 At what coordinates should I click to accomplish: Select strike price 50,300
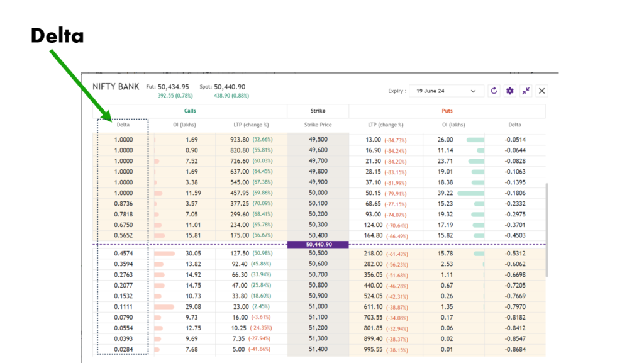(318, 225)
